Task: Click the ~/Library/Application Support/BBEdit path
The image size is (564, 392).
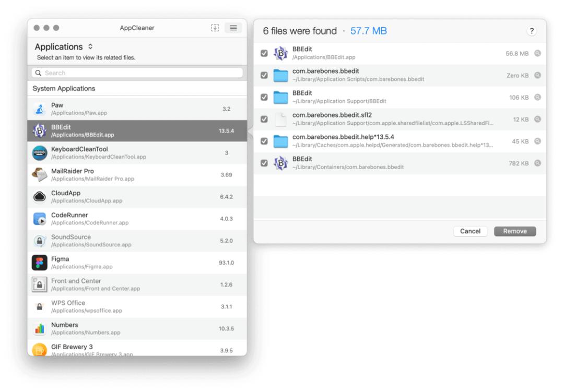Action: [339, 101]
